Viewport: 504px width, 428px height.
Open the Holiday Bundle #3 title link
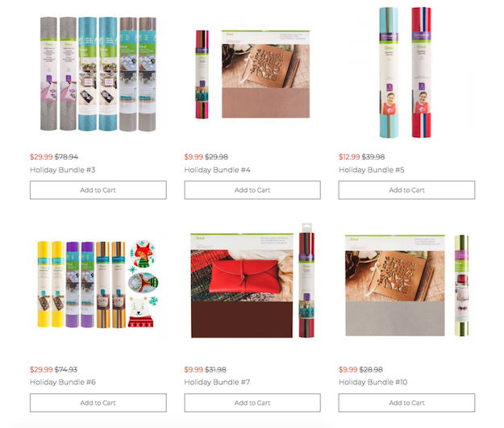pyautogui.click(x=63, y=169)
